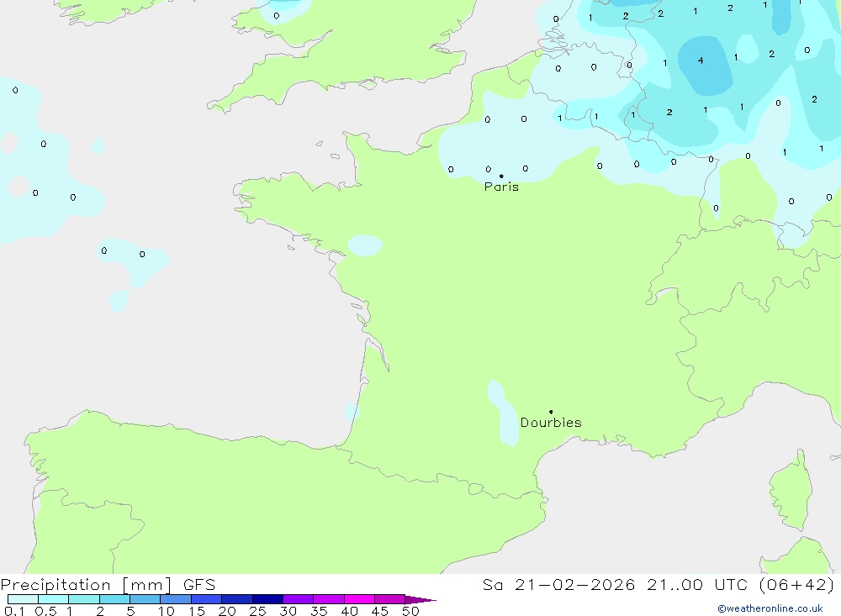This screenshot has height=616, width=841.
Task: Pick the 25–30 mm legend swatch
Action: click(267, 599)
